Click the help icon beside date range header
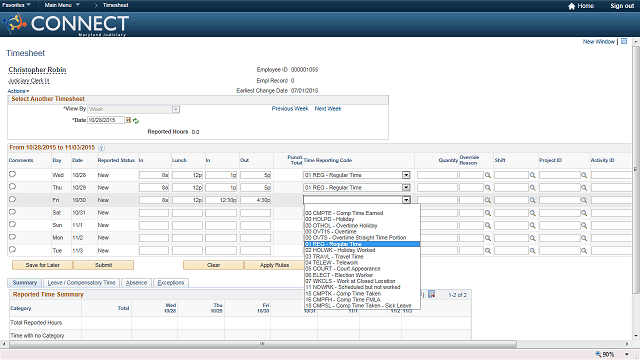The width and height of the screenshot is (640, 360). (101, 148)
